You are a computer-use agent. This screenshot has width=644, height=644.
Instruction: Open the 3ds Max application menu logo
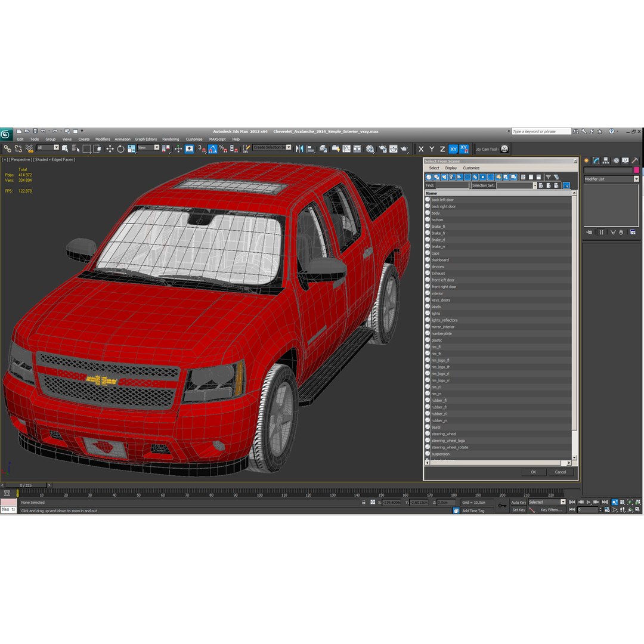[6, 134]
